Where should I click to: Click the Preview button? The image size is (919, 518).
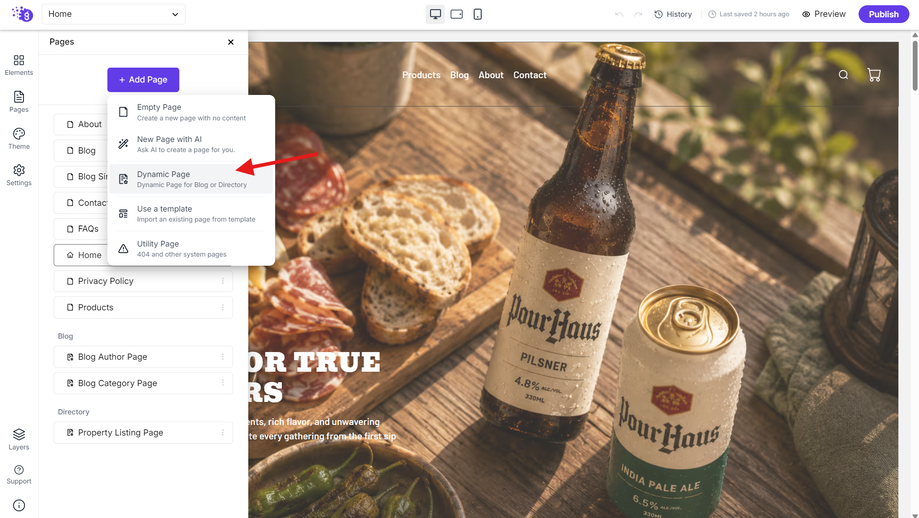pyautogui.click(x=823, y=14)
